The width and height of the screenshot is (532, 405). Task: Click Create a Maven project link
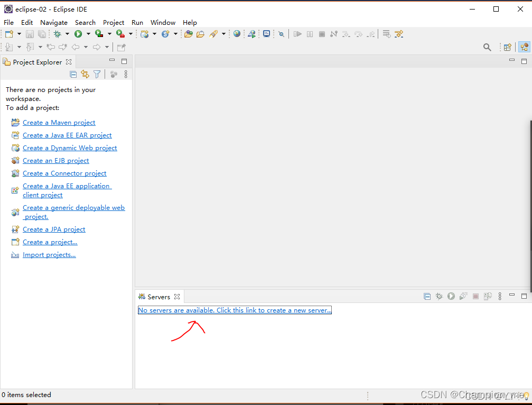[x=59, y=123]
